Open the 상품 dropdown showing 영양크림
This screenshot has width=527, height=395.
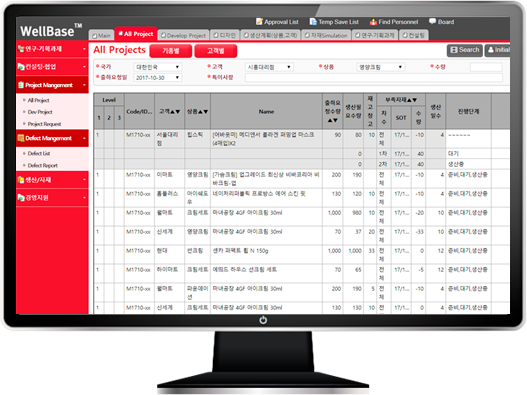[x=380, y=67]
